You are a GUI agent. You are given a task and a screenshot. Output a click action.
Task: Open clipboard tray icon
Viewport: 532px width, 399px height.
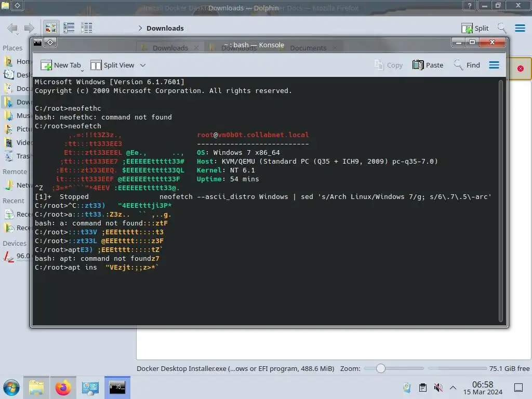423,388
